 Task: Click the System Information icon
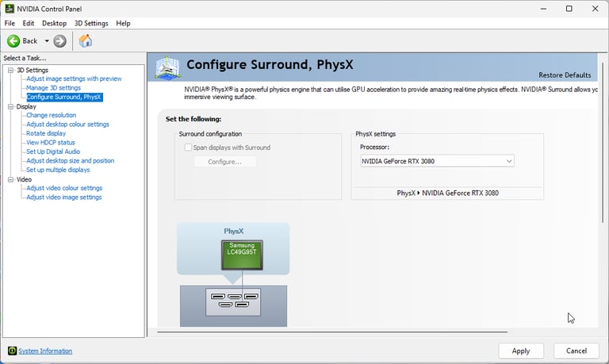(x=12, y=351)
